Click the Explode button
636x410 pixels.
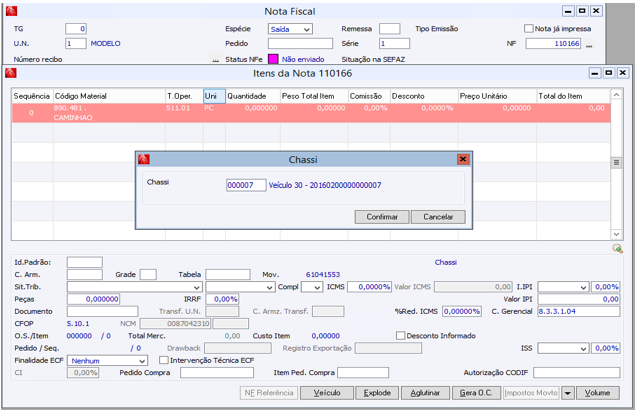tap(377, 393)
